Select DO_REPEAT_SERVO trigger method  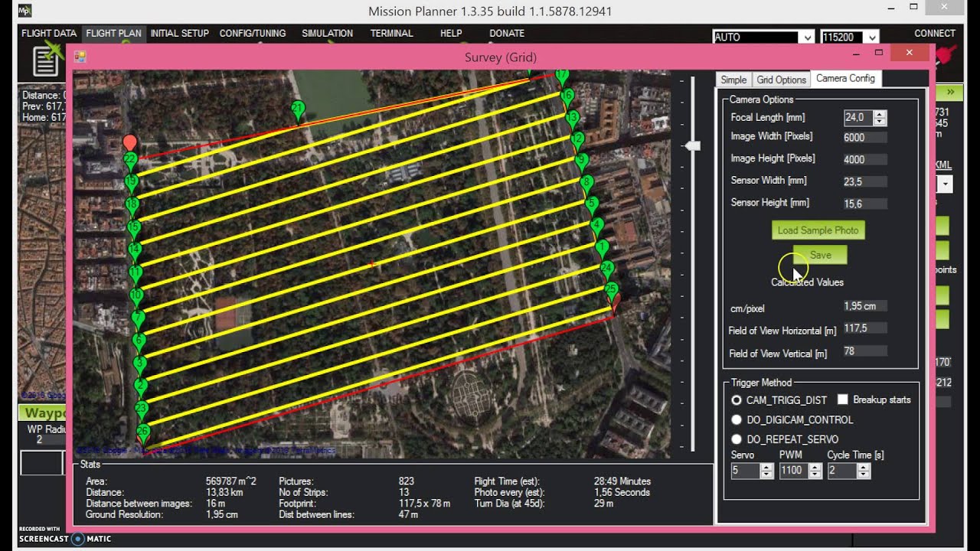pyautogui.click(x=737, y=439)
